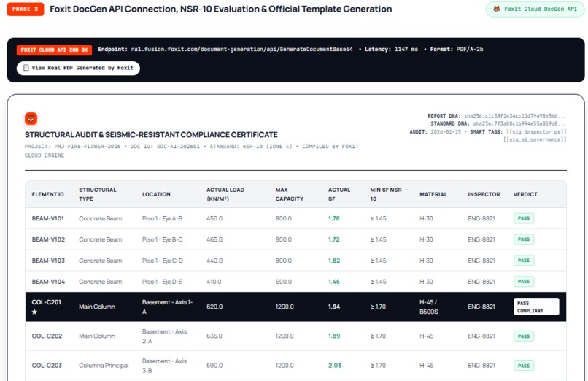The image size is (588, 381).
Task: Click PASS COMPLIANT badge for COL-C201
Action: 536,307
